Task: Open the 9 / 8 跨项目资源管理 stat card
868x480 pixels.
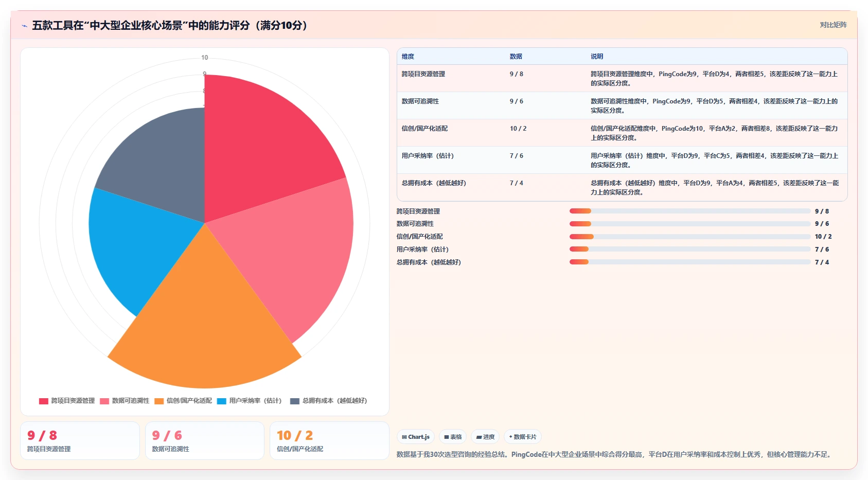Action: click(x=80, y=440)
